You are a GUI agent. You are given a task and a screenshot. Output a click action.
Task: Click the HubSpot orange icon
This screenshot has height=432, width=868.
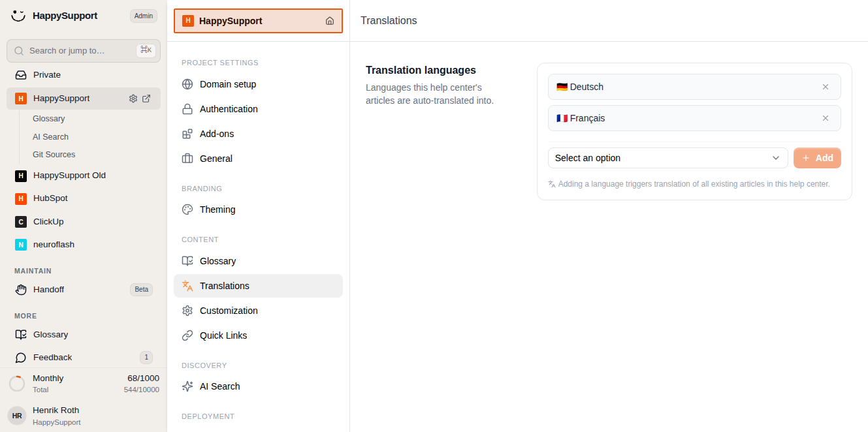point(21,198)
